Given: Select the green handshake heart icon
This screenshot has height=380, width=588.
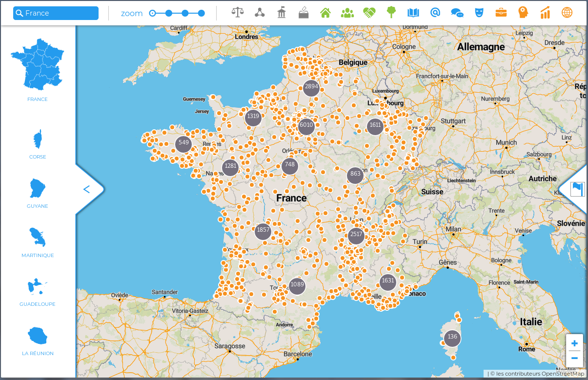Looking at the screenshot, I should [369, 13].
